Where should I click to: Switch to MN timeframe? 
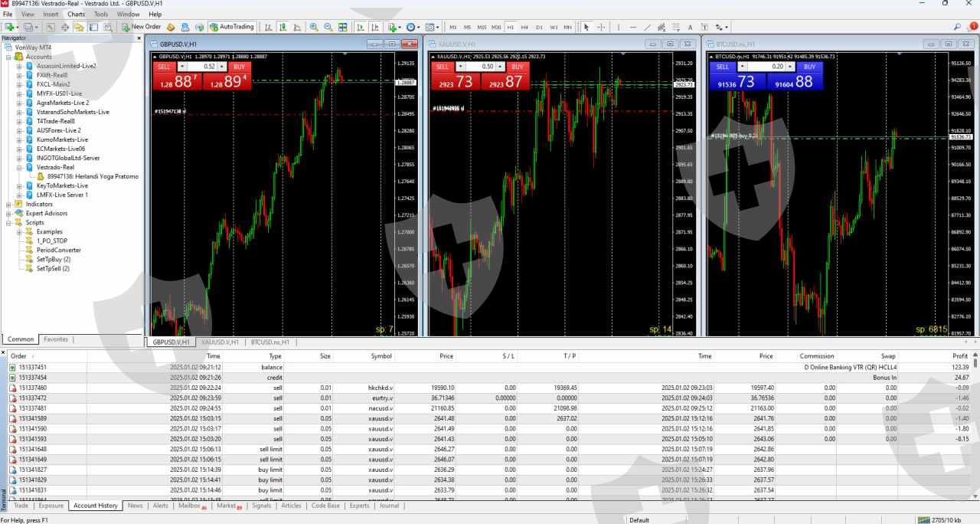[x=567, y=27]
